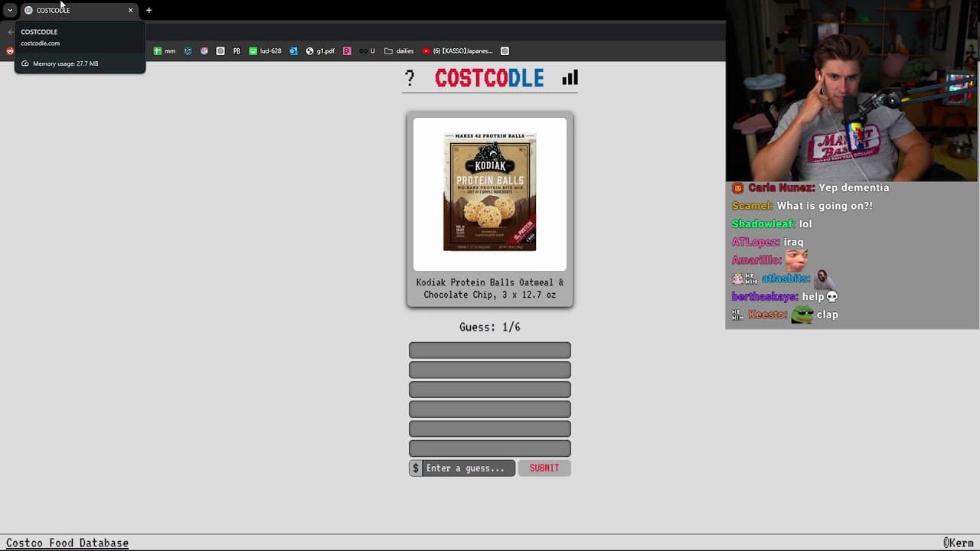Click the 'Guess: 1/6' counter text
980x551 pixels.
pyautogui.click(x=490, y=327)
